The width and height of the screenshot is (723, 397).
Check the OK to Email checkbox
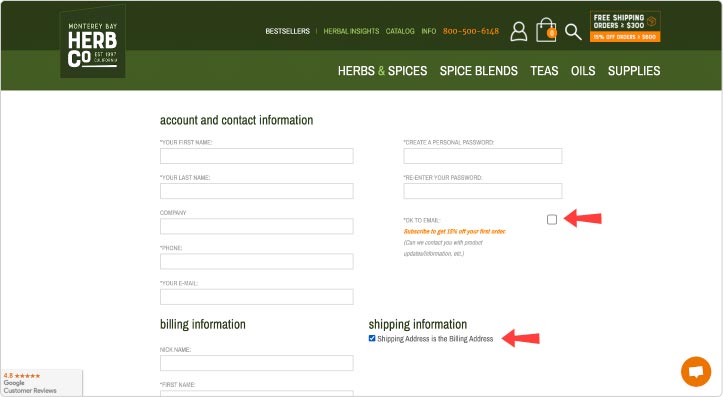pyautogui.click(x=552, y=219)
